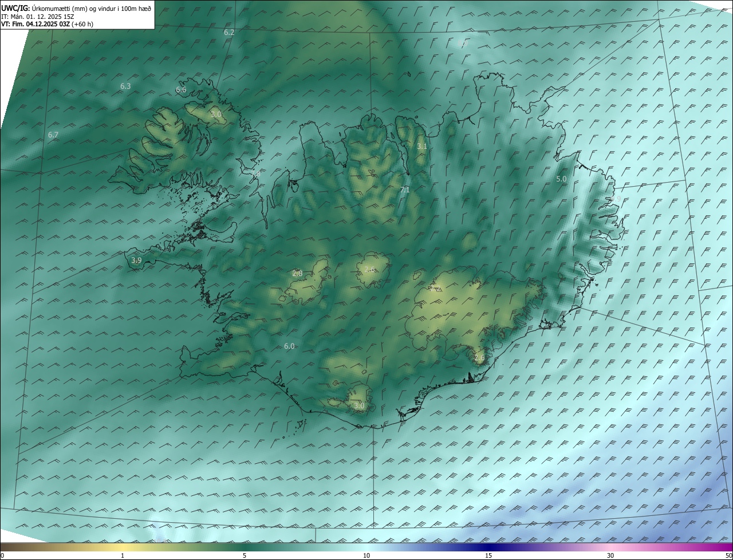Image resolution: width=733 pixels, height=560 pixels.
Task: Select the valid time "VT: Fim. 04.12.2025 03Z"
Action: 36,24
